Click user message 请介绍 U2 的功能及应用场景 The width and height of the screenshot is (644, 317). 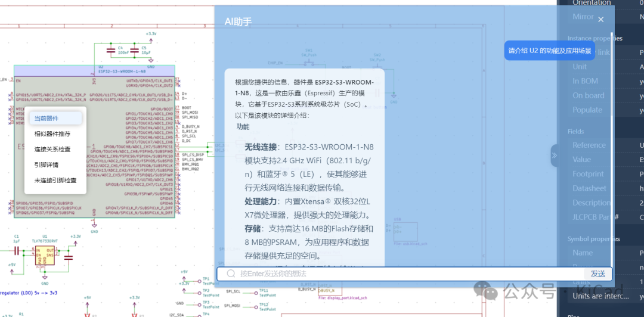point(550,51)
